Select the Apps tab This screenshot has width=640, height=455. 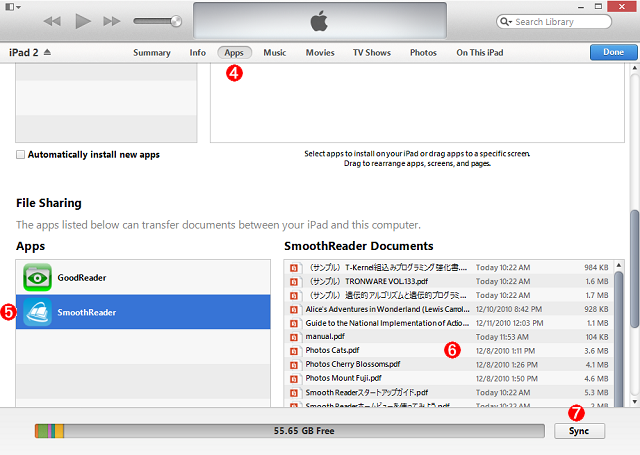tap(234, 53)
